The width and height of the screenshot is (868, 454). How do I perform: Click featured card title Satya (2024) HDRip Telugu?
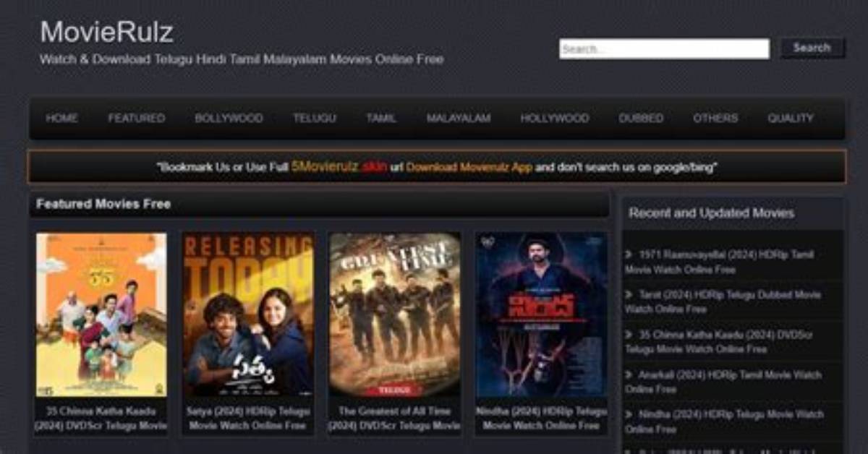pos(248,419)
